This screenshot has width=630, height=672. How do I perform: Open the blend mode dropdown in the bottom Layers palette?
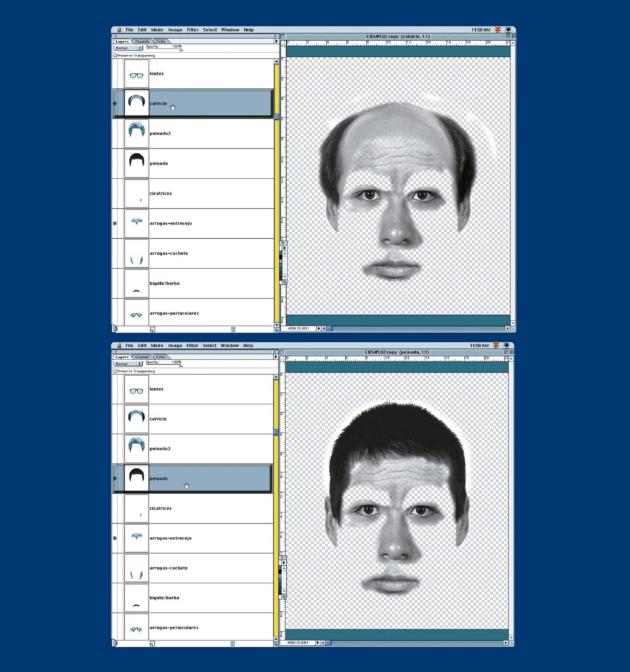128,363
